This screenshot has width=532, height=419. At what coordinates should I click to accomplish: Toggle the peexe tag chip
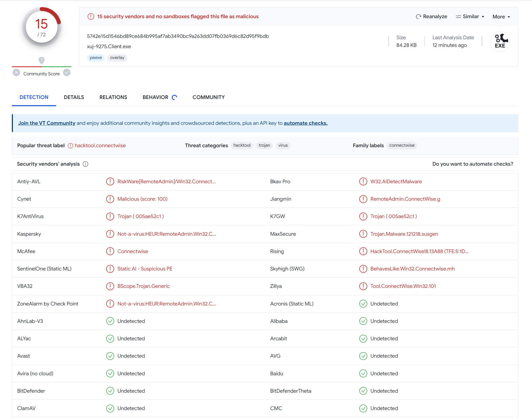coord(96,58)
